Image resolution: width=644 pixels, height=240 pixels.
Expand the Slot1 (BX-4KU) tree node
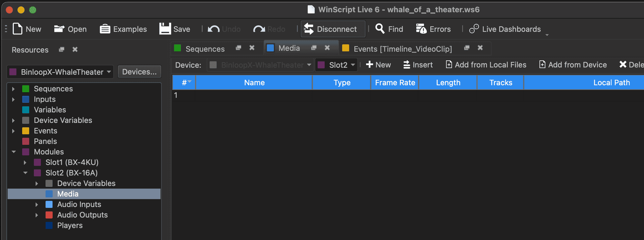pos(25,162)
